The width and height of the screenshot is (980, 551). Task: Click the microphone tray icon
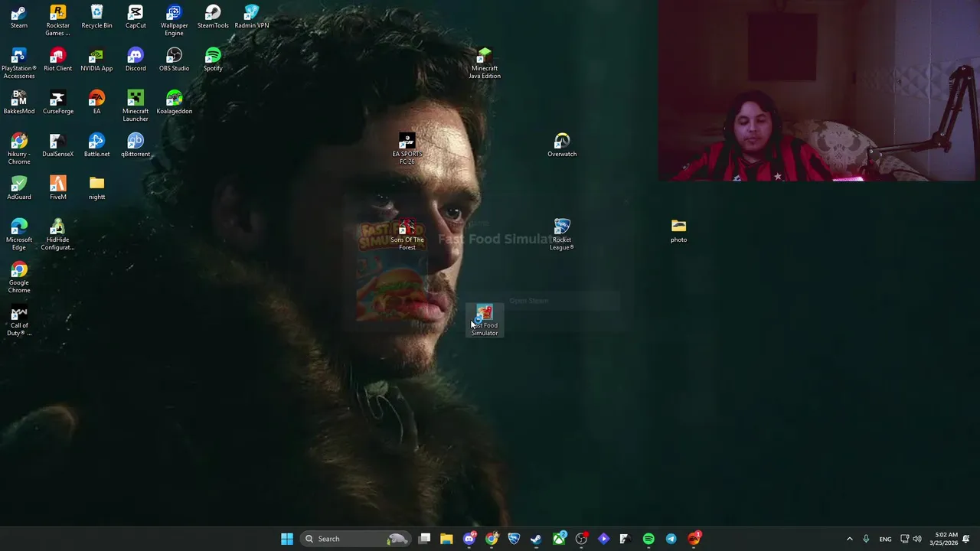pyautogui.click(x=866, y=539)
